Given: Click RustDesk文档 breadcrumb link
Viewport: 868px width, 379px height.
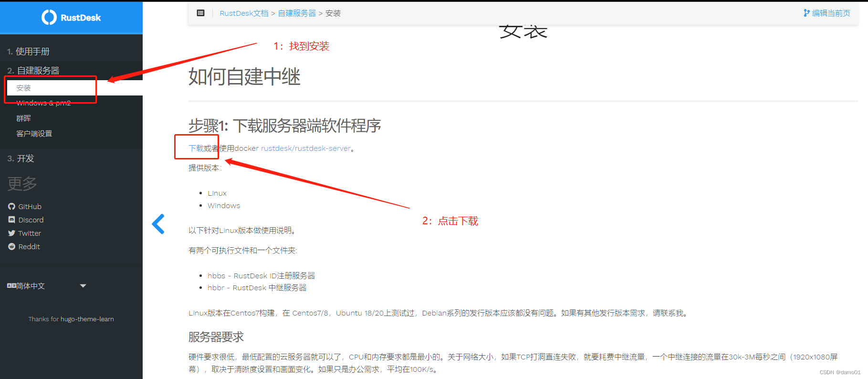Looking at the screenshot, I should [244, 13].
